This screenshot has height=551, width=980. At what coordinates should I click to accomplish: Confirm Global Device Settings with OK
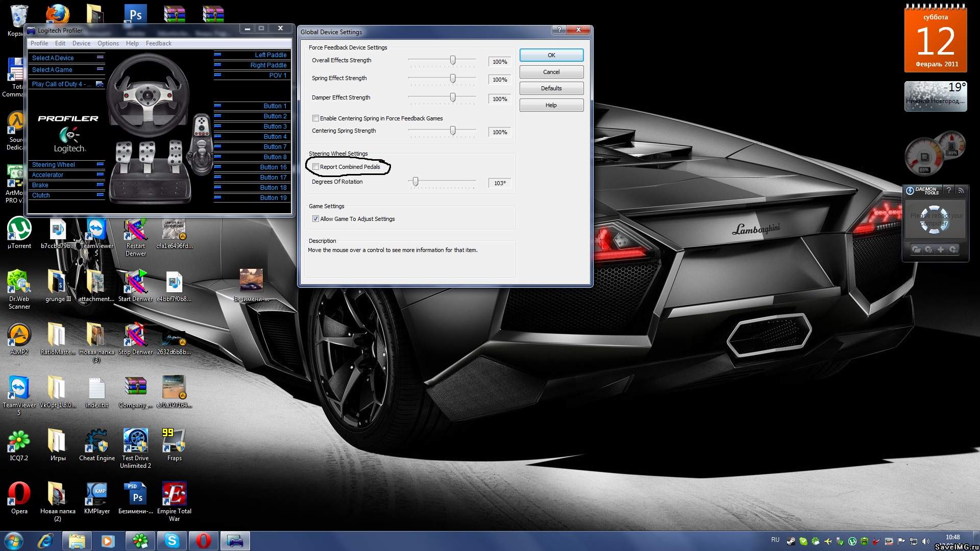coord(551,55)
